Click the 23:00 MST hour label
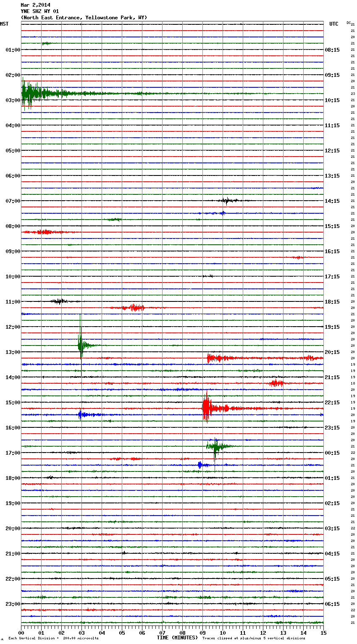This screenshot has height=644, width=357. pos(13,604)
